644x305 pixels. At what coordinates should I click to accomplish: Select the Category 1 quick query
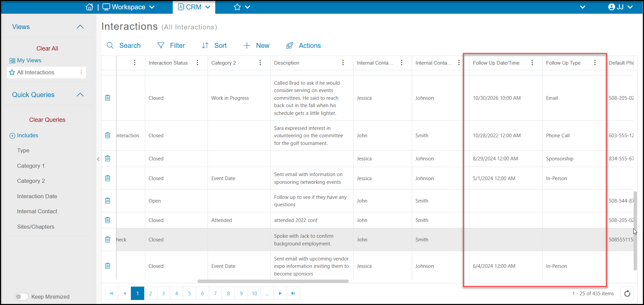pyautogui.click(x=31, y=166)
